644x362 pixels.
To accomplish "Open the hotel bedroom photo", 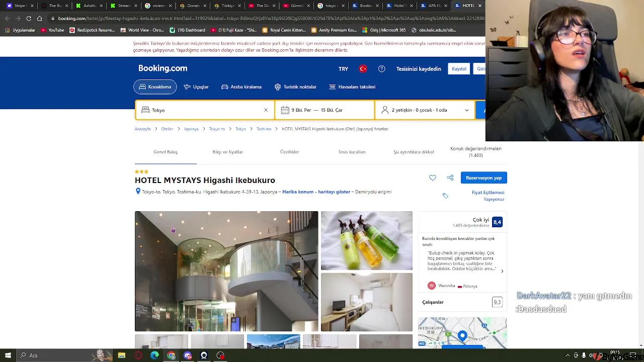I will (367, 302).
